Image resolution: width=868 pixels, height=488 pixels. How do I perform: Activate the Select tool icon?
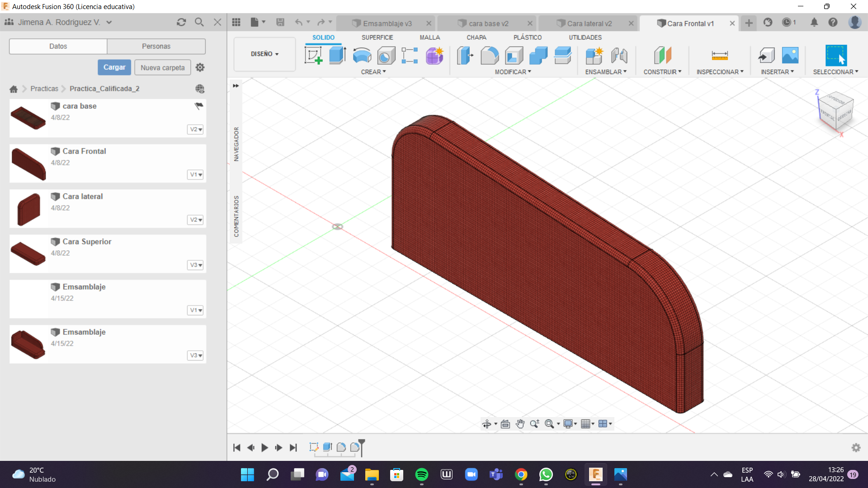pyautogui.click(x=836, y=56)
